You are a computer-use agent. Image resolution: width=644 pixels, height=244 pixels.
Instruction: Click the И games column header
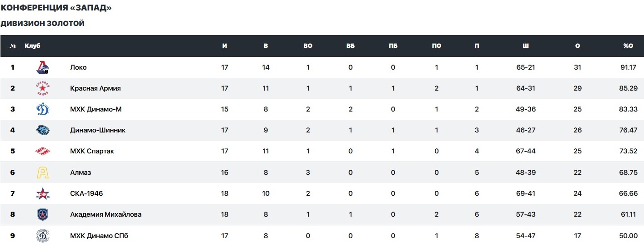pyautogui.click(x=225, y=46)
